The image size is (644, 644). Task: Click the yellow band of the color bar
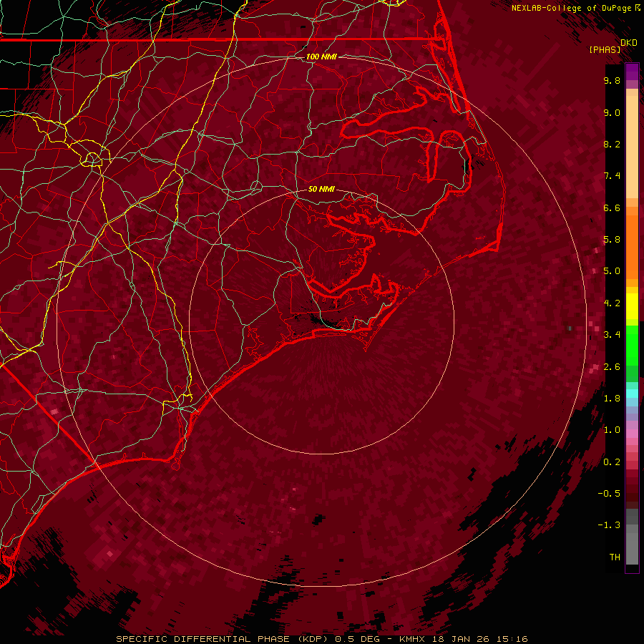coord(632,306)
